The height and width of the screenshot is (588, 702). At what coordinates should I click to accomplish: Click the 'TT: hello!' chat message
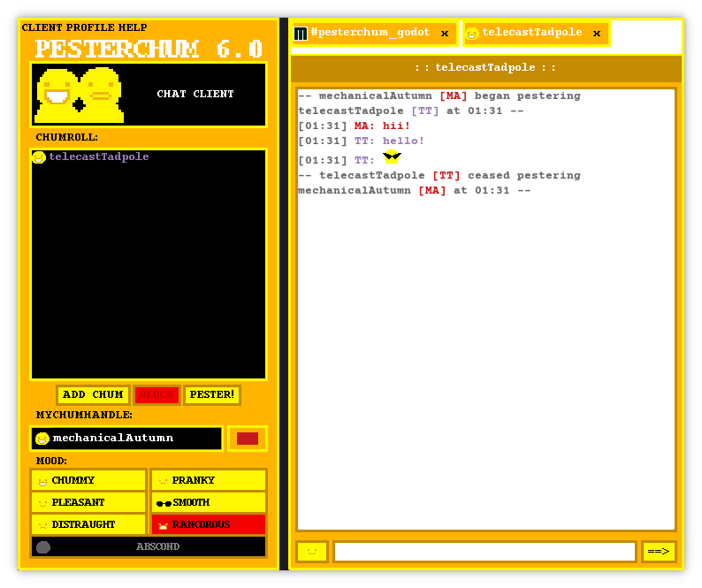coord(389,141)
